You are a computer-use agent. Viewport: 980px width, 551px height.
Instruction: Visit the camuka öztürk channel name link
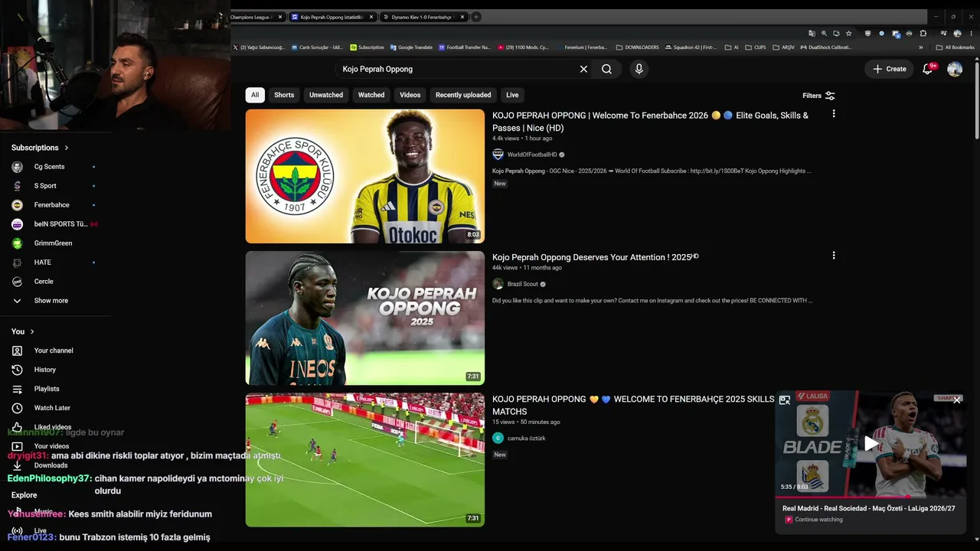tap(527, 439)
